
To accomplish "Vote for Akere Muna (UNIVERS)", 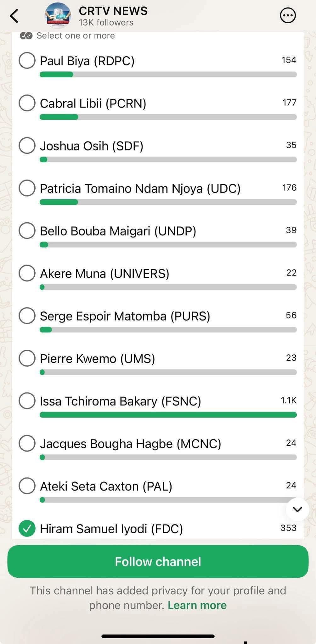I will click(27, 273).
